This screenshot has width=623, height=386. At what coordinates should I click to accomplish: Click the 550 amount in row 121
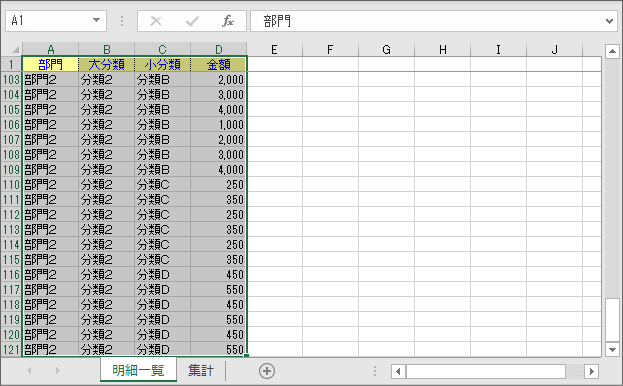pos(219,349)
